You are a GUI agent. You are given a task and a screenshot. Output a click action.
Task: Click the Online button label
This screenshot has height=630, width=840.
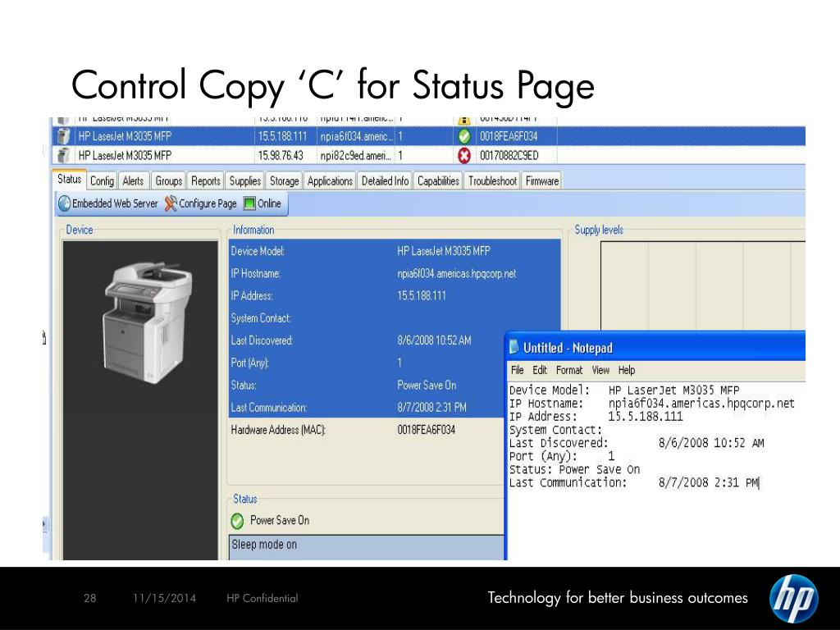[x=269, y=203]
